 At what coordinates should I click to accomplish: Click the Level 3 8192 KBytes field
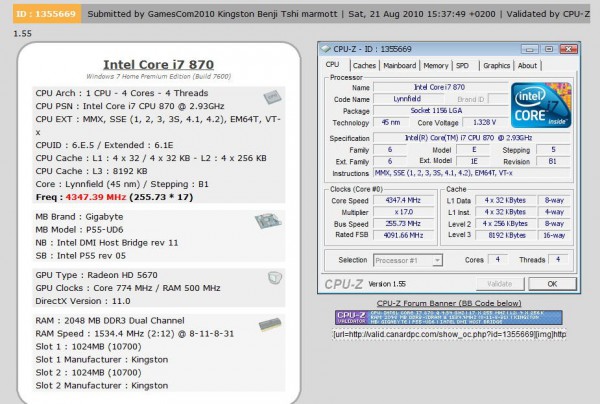point(505,235)
